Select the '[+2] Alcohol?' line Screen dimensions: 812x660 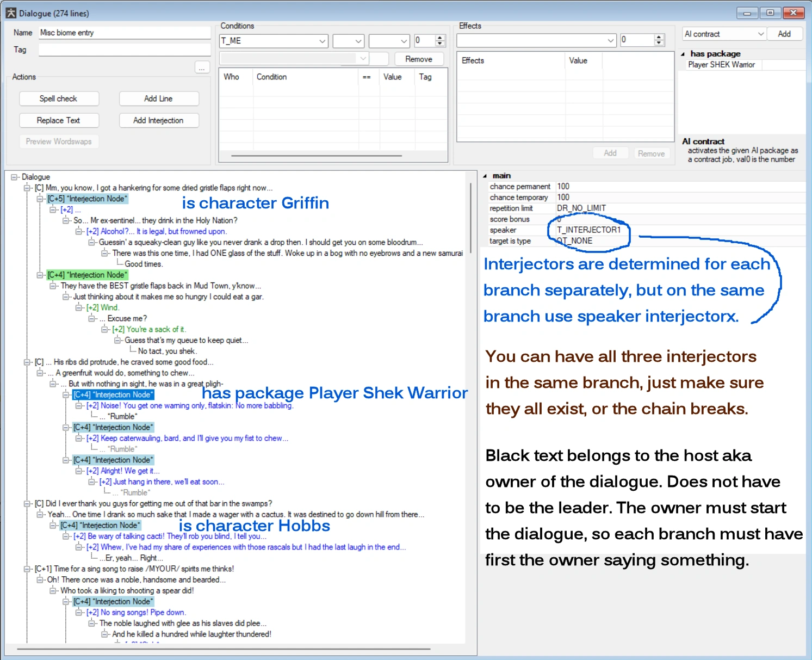coord(157,231)
